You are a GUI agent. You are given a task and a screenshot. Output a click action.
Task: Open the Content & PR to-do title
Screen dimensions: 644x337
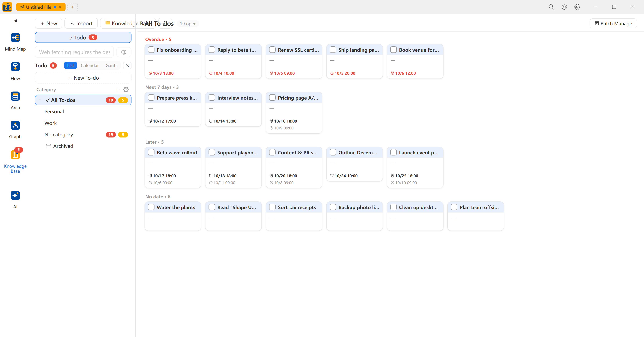pyautogui.click(x=298, y=153)
